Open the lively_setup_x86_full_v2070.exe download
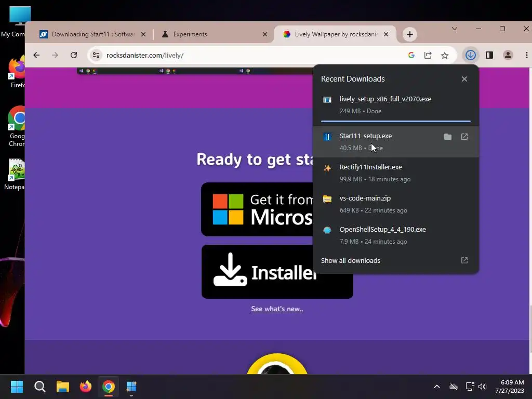This screenshot has width=532, height=399. (x=395, y=105)
